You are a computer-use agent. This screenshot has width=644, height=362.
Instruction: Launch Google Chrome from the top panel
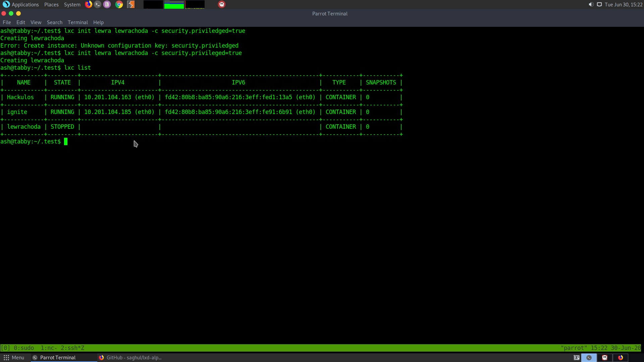click(x=119, y=4)
